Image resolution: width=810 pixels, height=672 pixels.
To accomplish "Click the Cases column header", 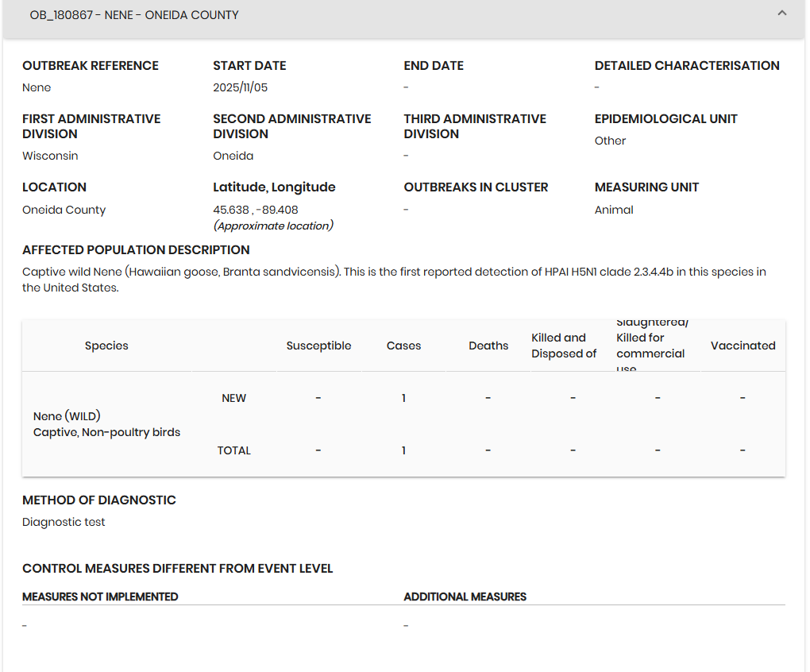I will pos(403,346).
